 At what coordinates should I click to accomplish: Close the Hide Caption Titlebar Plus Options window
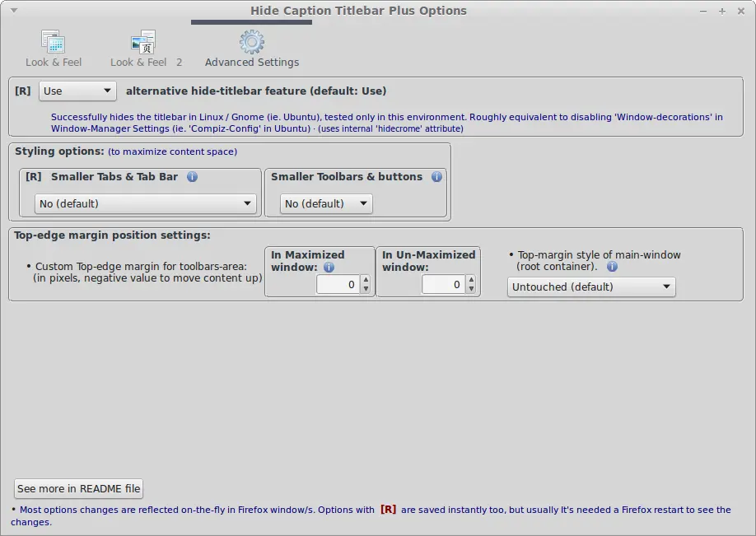[x=741, y=11]
